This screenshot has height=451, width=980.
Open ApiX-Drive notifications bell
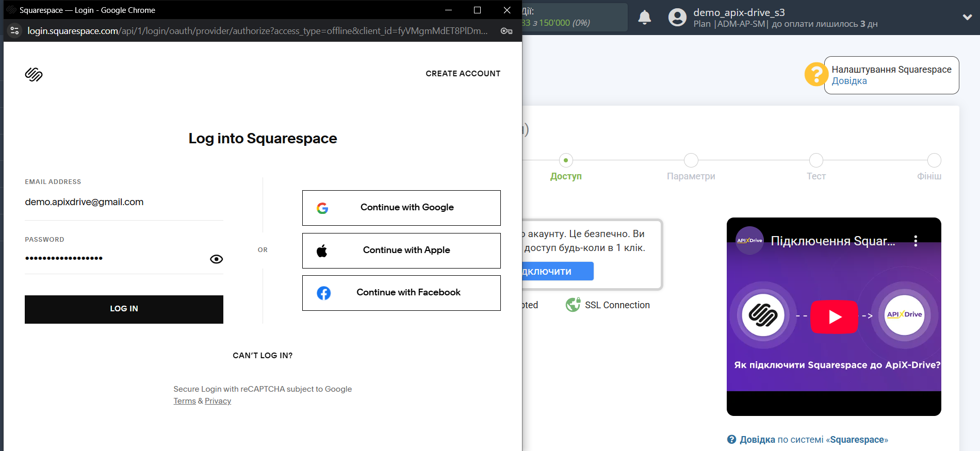pyautogui.click(x=645, y=18)
